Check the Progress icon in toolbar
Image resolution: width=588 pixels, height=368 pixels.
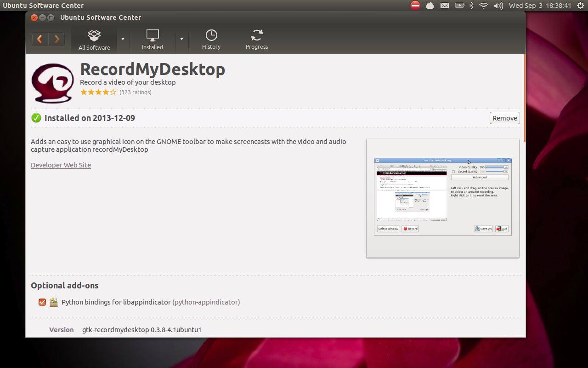256,39
